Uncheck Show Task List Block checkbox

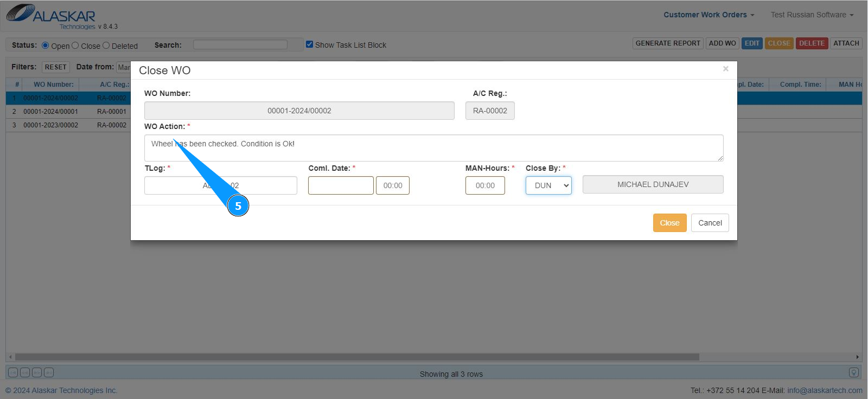click(309, 44)
